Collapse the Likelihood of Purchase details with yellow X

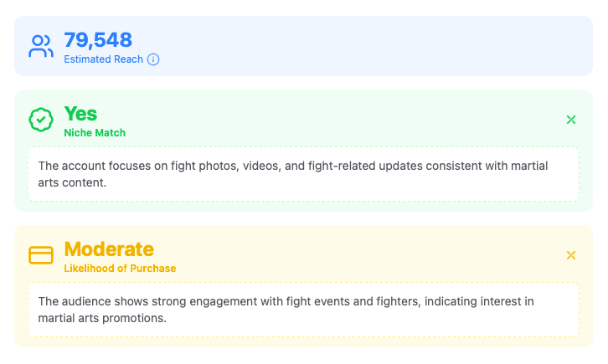click(x=571, y=255)
